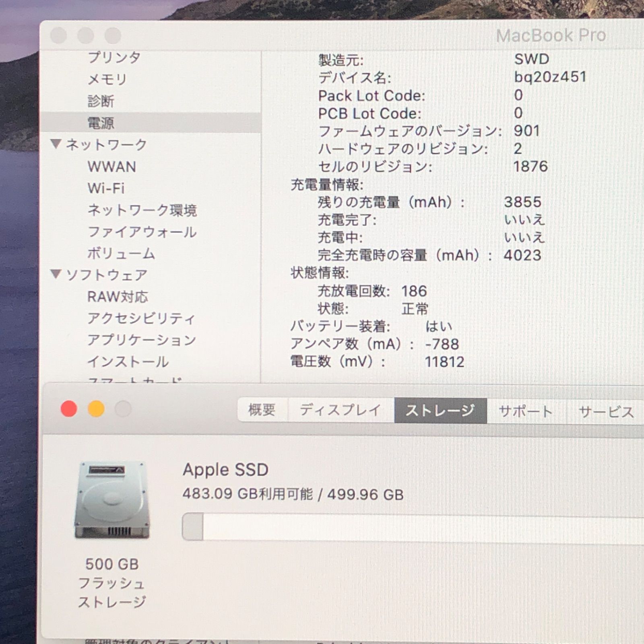Select ボリューム in the sidebar
This screenshot has height=644, width=644.
pyautogui.click(x=121, y=254)
